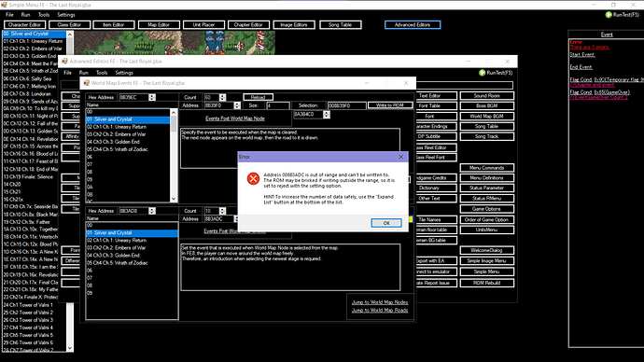
Task: Click the Size input field
Action: coord(277,105)
